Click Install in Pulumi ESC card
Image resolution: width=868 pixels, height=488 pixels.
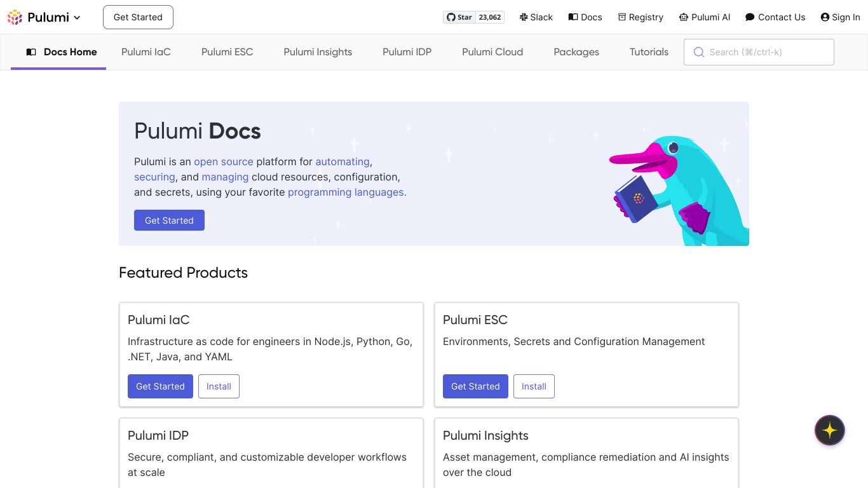point(534,386)
